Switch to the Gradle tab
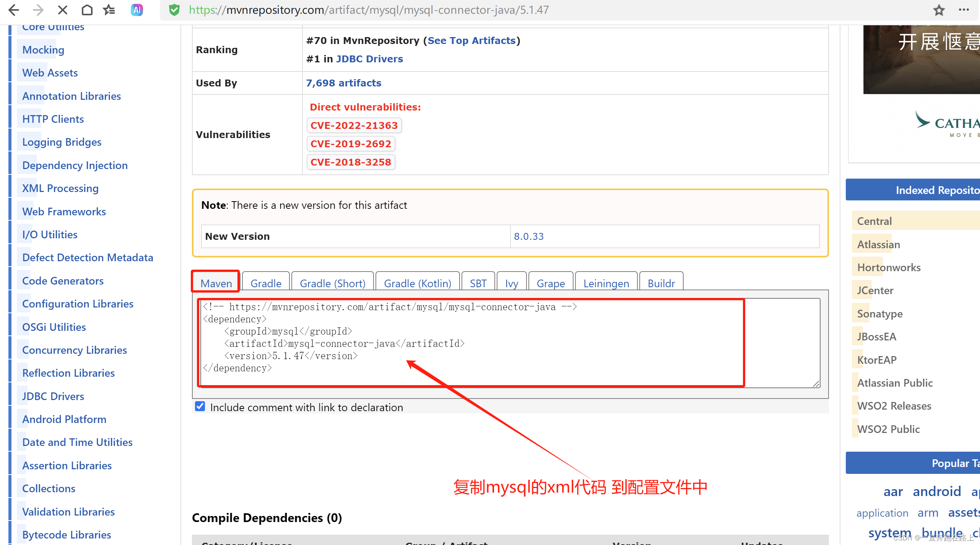Image resolution: width=980 pixels, height=545 pixels. (266, 283)
